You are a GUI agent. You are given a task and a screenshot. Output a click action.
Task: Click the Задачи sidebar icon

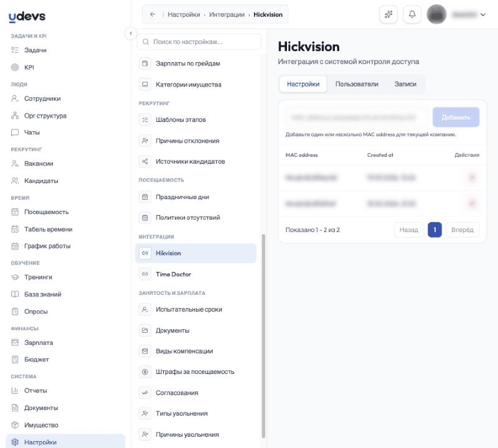click(x=15, y=50)
